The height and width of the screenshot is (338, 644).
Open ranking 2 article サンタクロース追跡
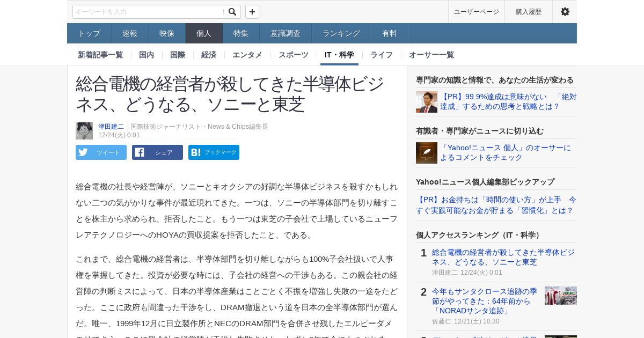[x=485, y=301]
